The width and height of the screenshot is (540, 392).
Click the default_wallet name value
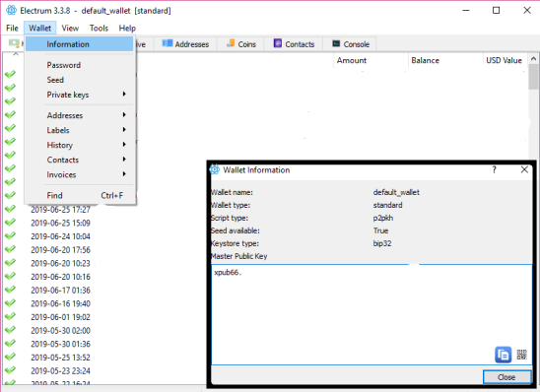(396, 192)
